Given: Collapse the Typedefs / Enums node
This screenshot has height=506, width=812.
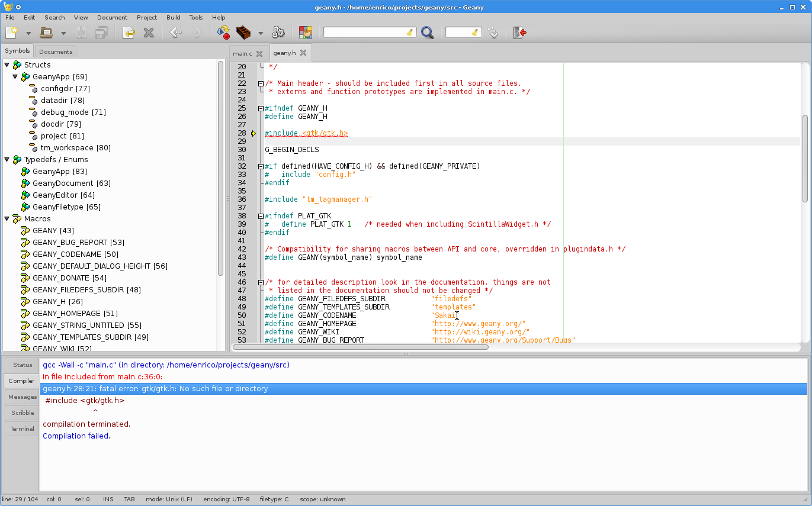Looking at the screenshot, I should 7,159.
